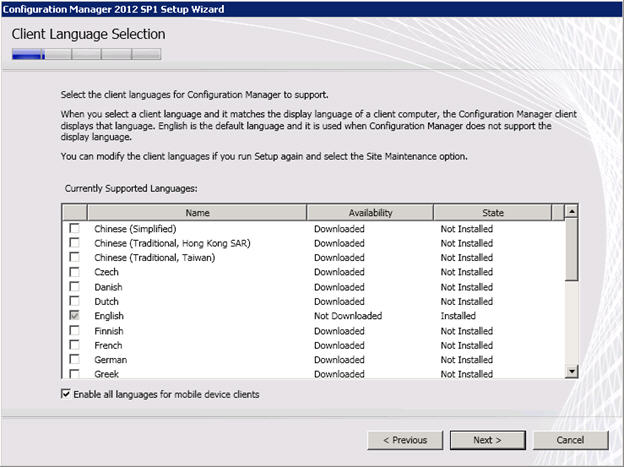Check the Finnish language checkbox
This screenshot has height=468, width=626.
coord(74,331)
